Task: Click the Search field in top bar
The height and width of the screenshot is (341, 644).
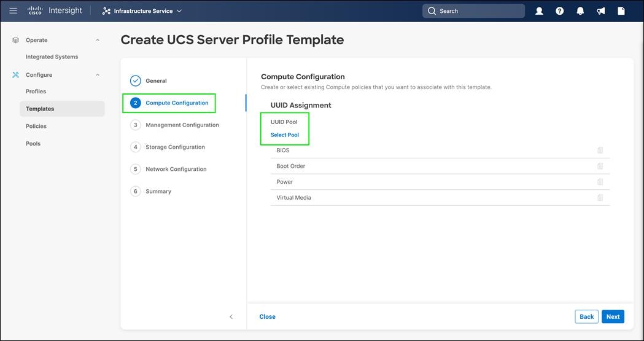Action: point(473,11)
